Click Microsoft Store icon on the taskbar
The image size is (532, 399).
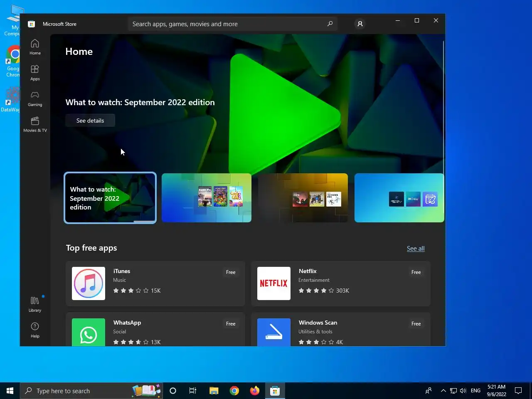[x=275, y=391]
